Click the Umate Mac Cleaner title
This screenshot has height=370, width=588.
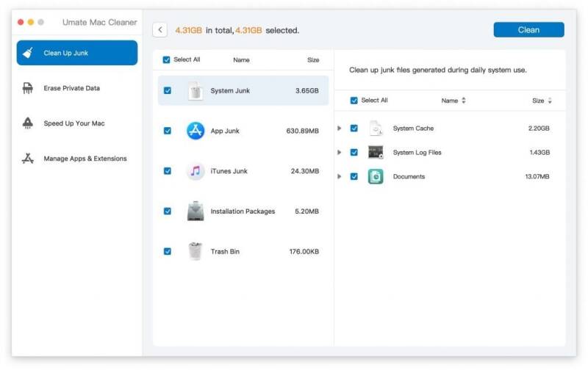[x=99, y=23]
